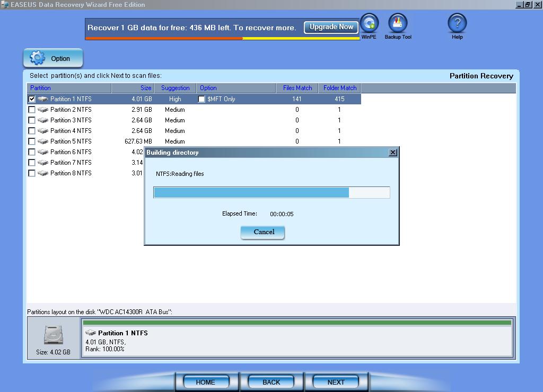Select the Partition 1 NTFS layout block
543x392 pixels.
point(297,337)
